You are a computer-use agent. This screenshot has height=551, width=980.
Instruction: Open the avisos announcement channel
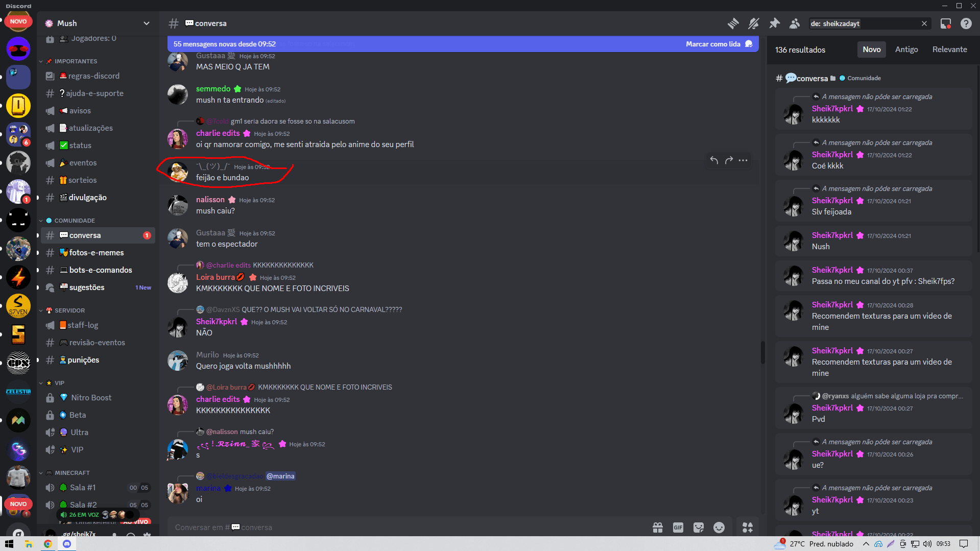click(x=98, y=111)
